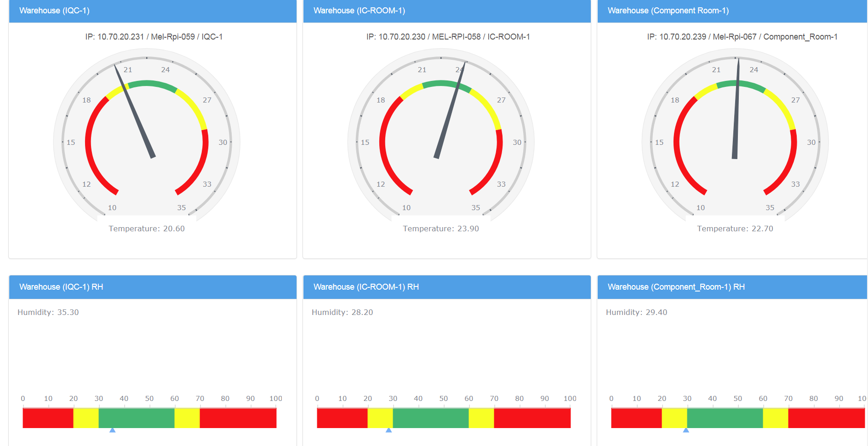Click the Warehouse (IC-ROOM-1) panel header

point(447,11)
